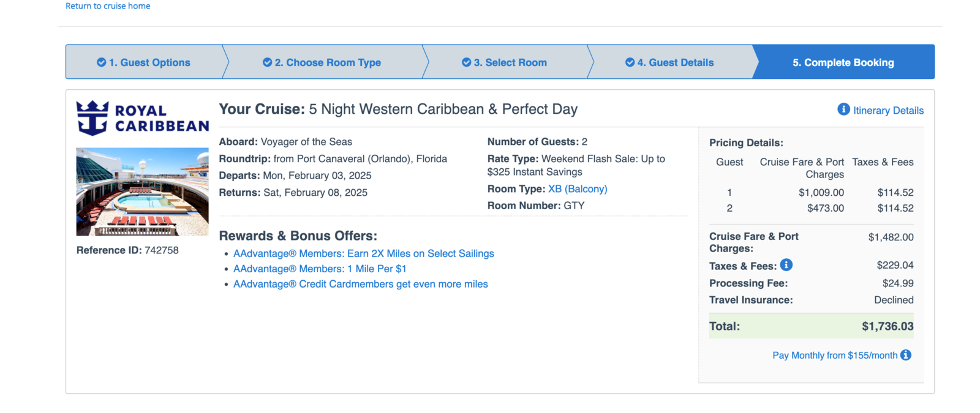Click Pricing Details heading
This screenshot has height=413, width=980.
(746, 143)
